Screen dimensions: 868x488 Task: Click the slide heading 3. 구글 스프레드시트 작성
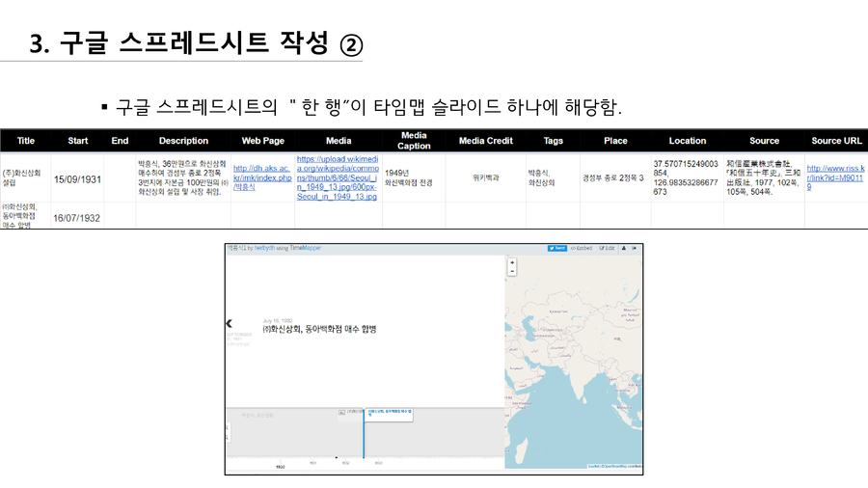pos(196,43)
